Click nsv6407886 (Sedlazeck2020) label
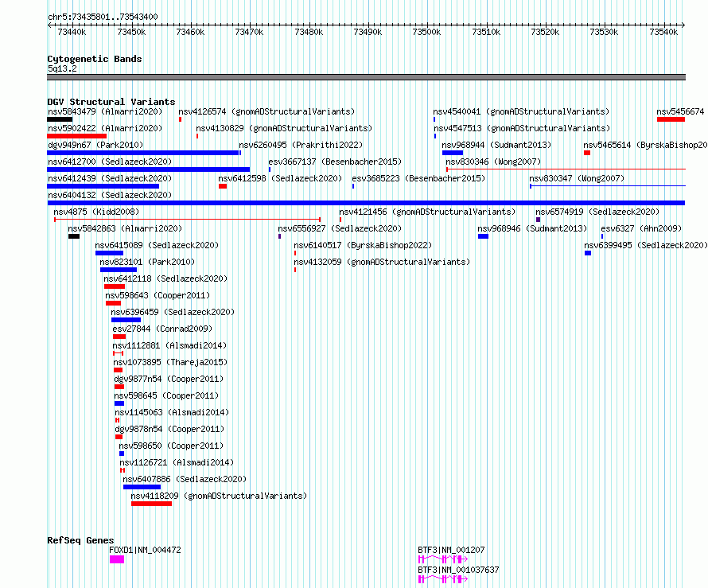The width and height of the screenshot is (708, 588). [x=185, y=479]
